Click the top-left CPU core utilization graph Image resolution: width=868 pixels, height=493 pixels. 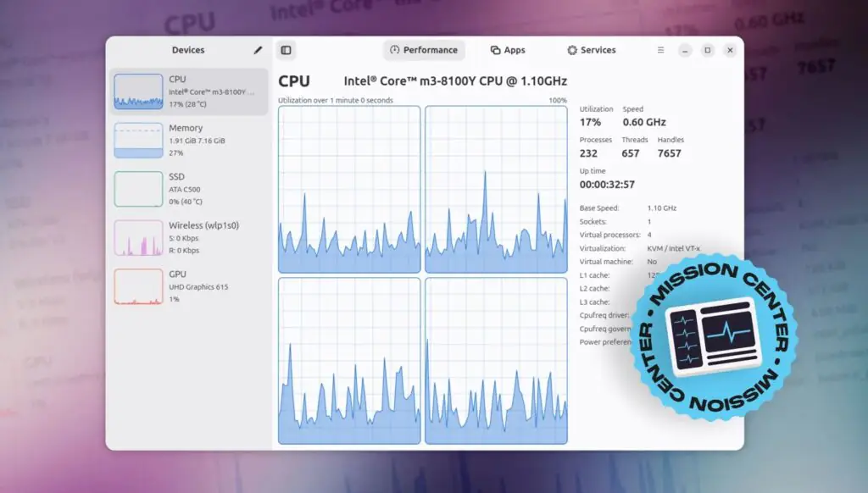[348, 188]
